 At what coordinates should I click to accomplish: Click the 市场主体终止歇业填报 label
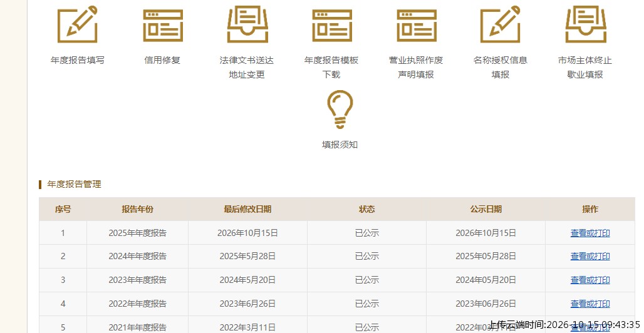point(585,68)
